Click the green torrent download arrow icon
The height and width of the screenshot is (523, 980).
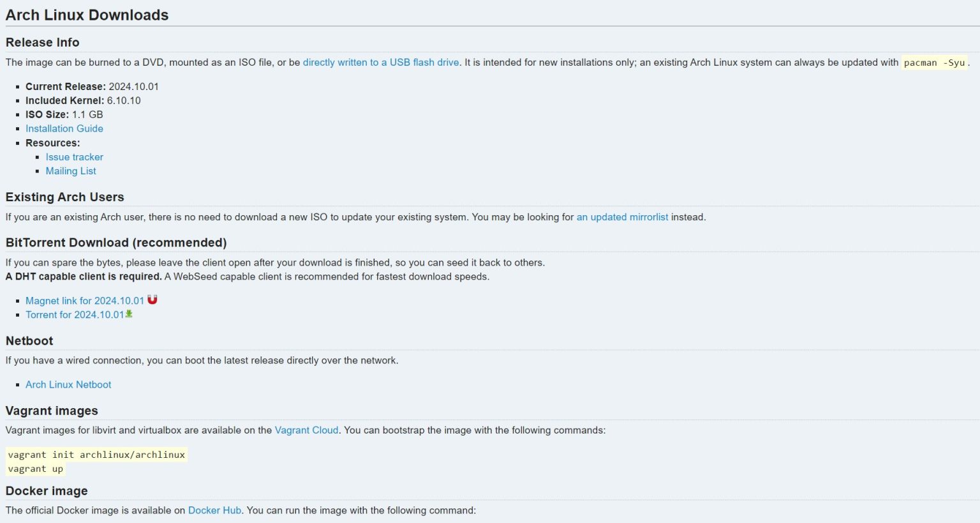[x=129, y=314]
